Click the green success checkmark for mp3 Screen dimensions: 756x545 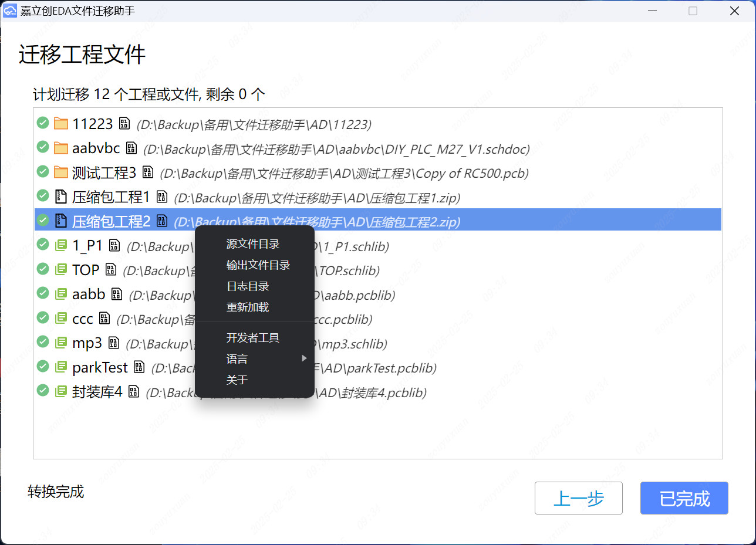(x=43, y=341)
